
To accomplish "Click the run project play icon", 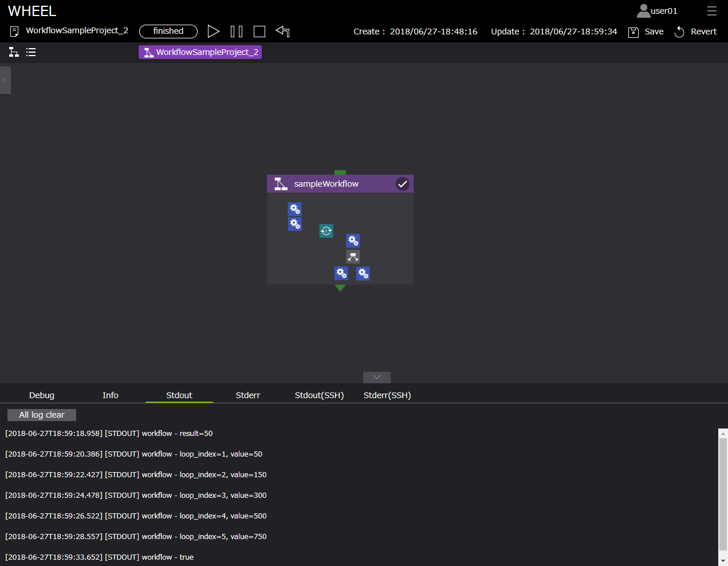I will pyautogui.click(x=213, y=32).
